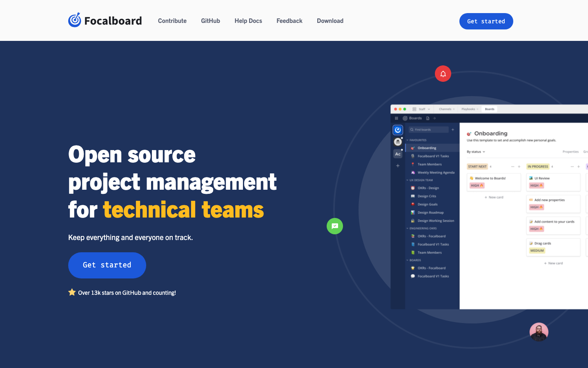Collapse the UX Design Team category
Viewport: 588px width, 368px height.
420,180
